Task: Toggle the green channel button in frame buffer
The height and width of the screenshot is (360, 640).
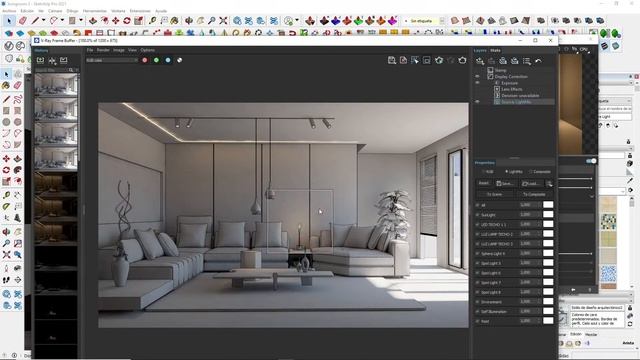Action: 156,60
